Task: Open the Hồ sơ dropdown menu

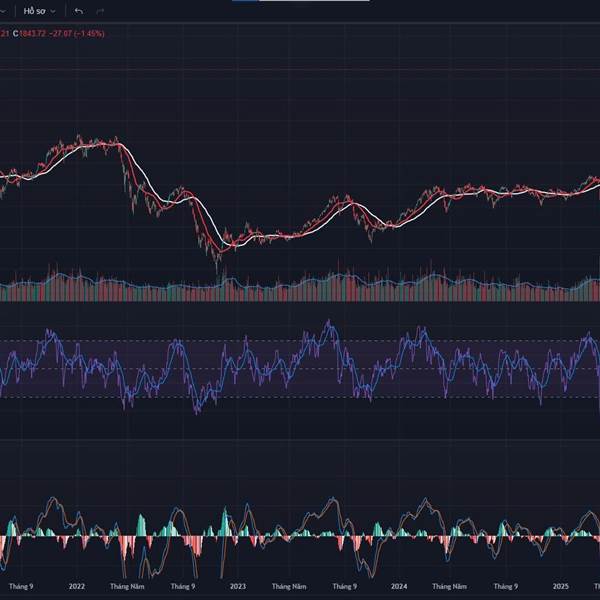Action: (39, 11)
